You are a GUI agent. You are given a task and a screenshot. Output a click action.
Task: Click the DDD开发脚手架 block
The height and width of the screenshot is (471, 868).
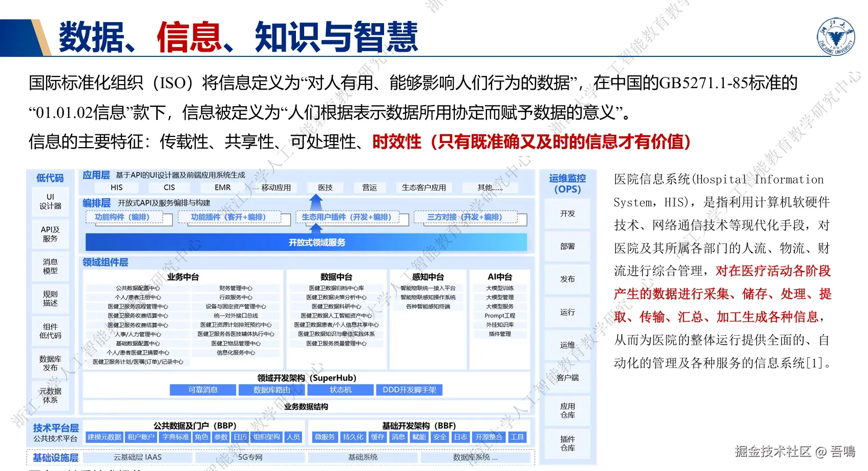pos(409,390)
